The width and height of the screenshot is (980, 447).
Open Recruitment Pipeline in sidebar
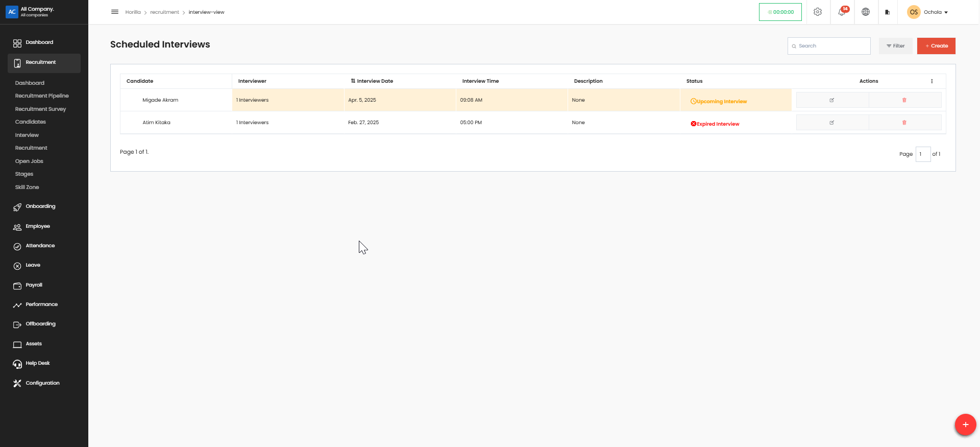42,96
